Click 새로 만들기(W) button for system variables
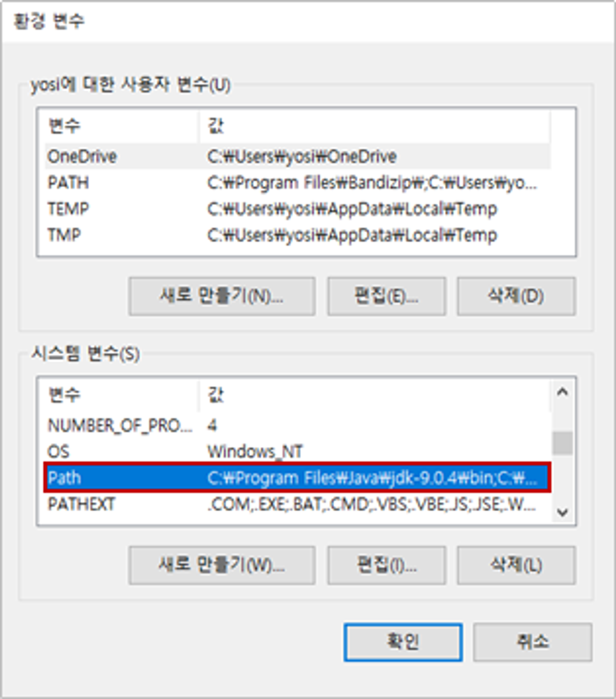 (222, 565)
